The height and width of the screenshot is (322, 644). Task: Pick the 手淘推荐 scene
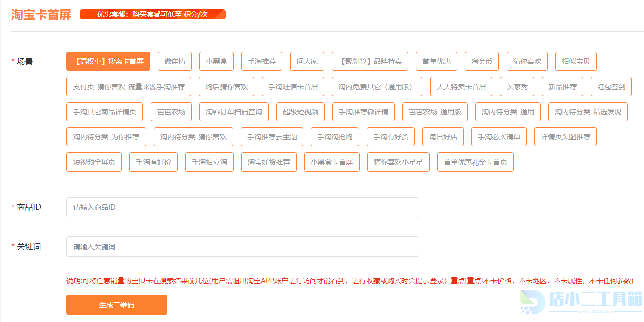pyautogui.click(x=262, y=61)
